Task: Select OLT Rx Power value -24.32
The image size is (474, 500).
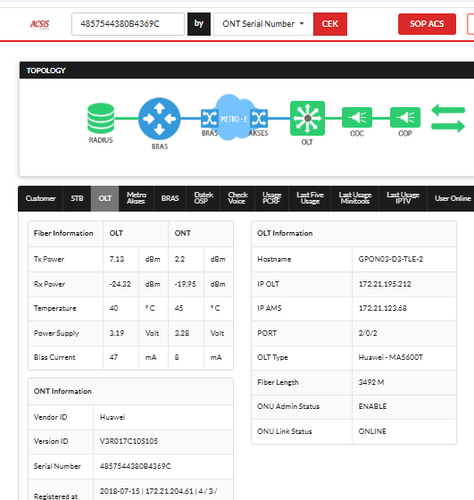Action: pyautogui.click(x=120, y=284)
